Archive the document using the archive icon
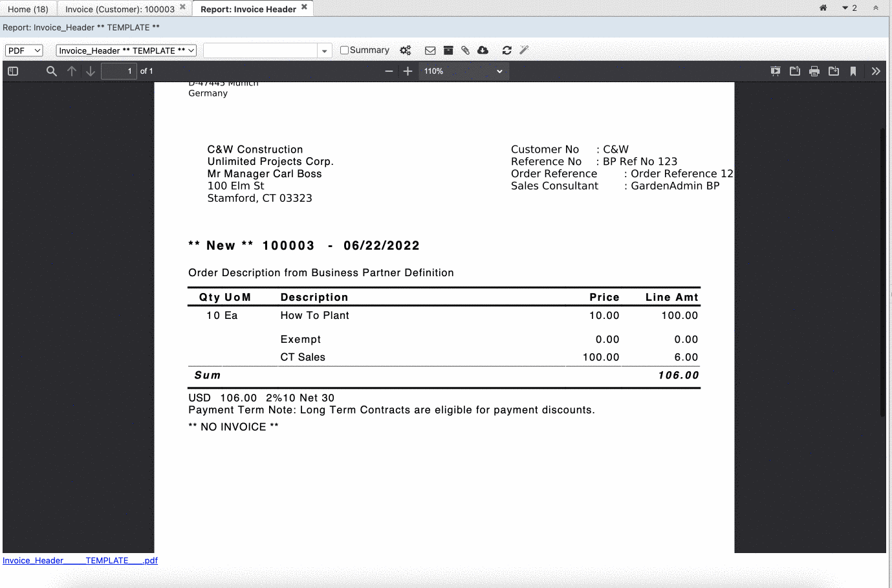The image size is (892, 588). click(x=448, y=50)
